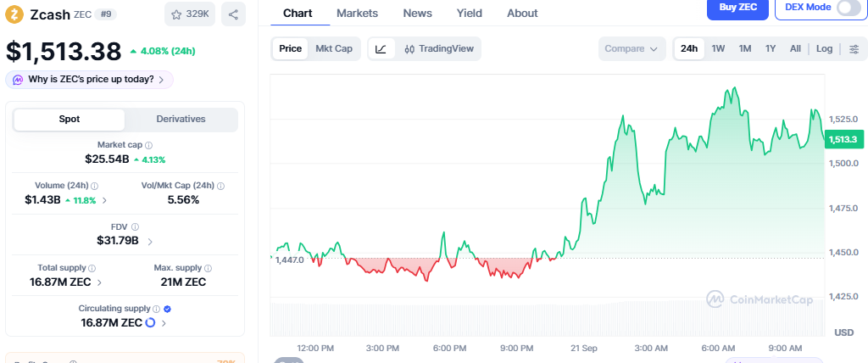
Task: Set chart range to 1Y
Action: click(771, 49)
